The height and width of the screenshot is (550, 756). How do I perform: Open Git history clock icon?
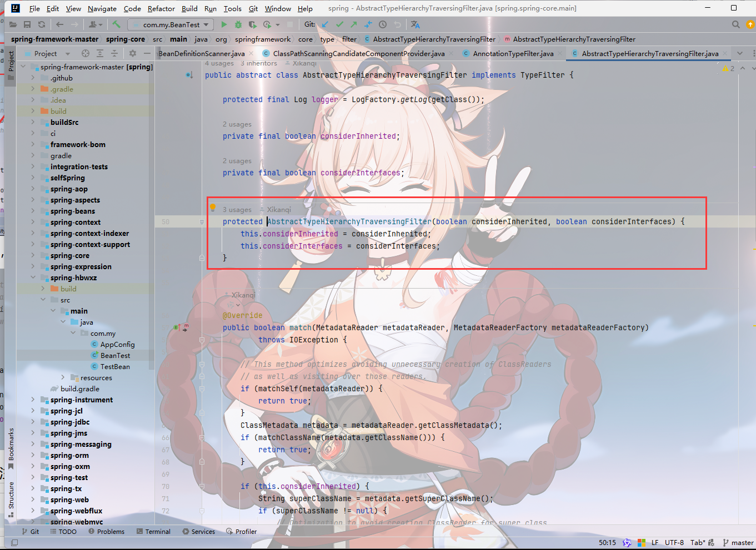[383, 24]
